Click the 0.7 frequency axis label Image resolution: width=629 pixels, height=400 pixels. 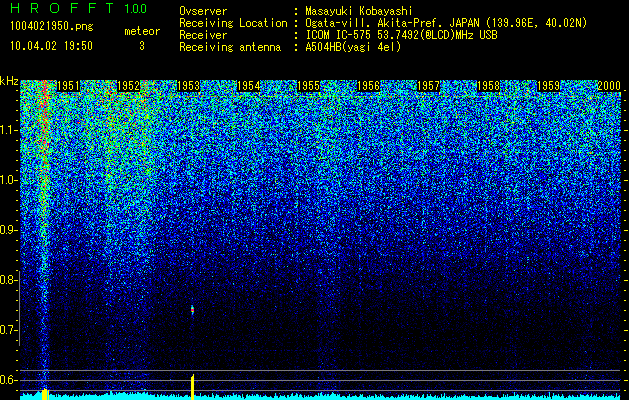8,330
